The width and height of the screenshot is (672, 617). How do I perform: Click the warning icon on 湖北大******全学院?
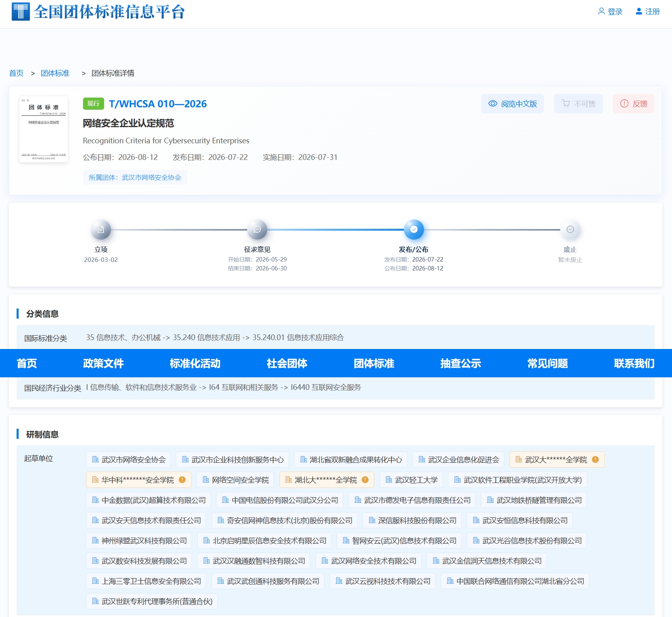click(365, 480)
